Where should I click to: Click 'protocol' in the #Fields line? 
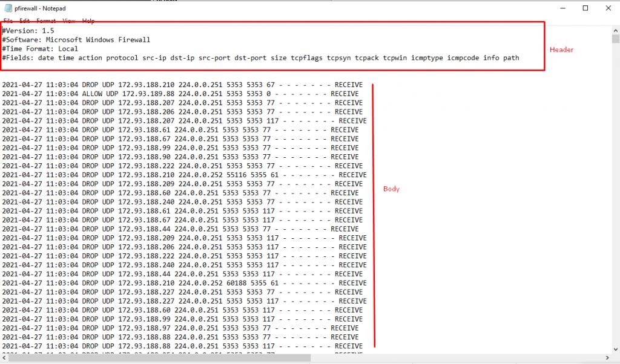(x=122, y=58)
